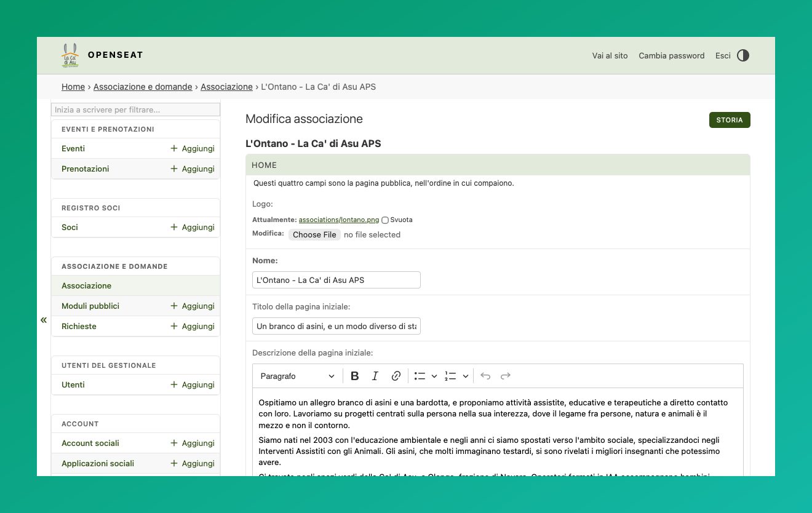812x513 pixels.
Task: Click Titolo della pagina iniziale field
Action: 336,326
